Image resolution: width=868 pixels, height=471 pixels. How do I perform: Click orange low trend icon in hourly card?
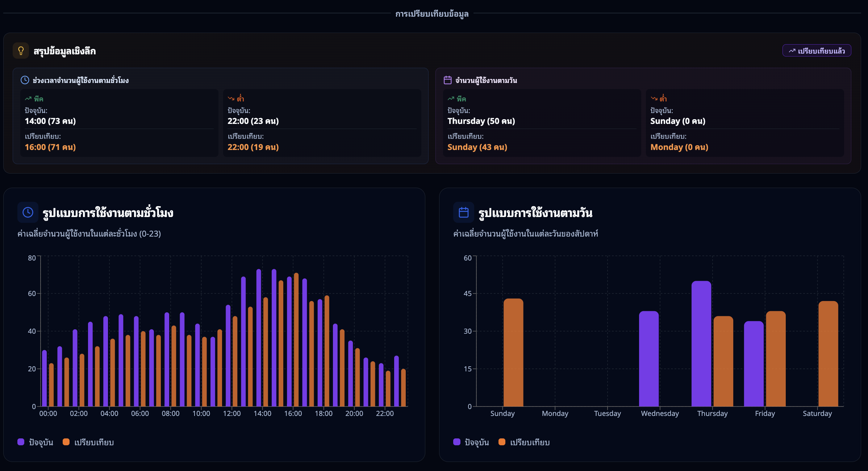[231, 99]
